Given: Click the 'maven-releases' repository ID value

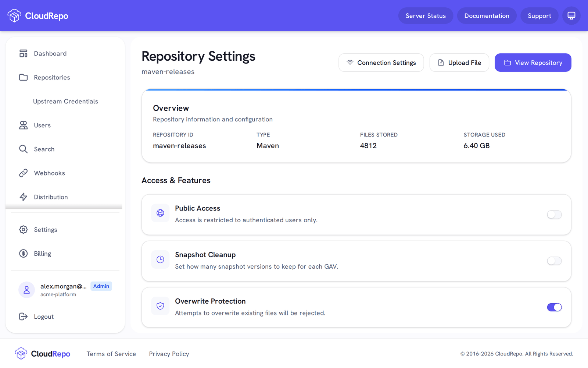Looking at the screenshot, I should tap(179, 146).
